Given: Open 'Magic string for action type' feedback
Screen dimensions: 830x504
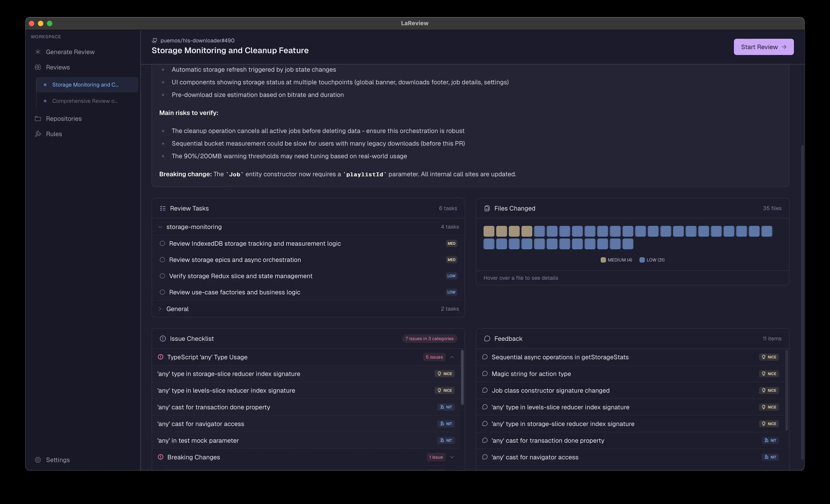Looking at the screenshot, I should pos(531,374).
